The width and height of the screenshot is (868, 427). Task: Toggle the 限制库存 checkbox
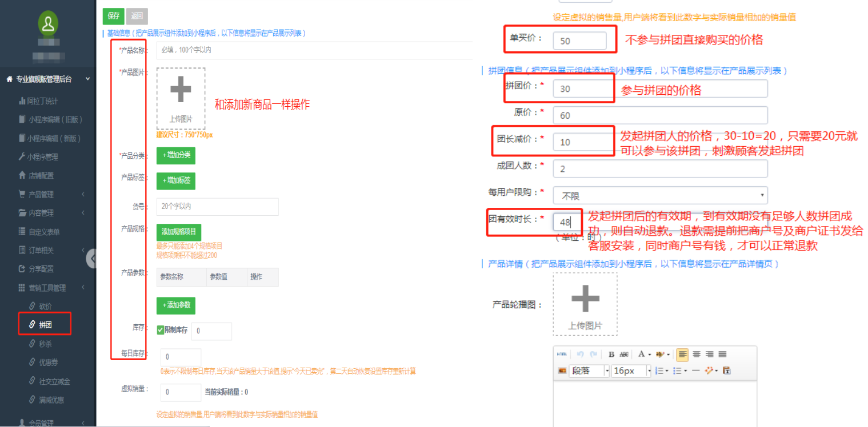(161, 330)
